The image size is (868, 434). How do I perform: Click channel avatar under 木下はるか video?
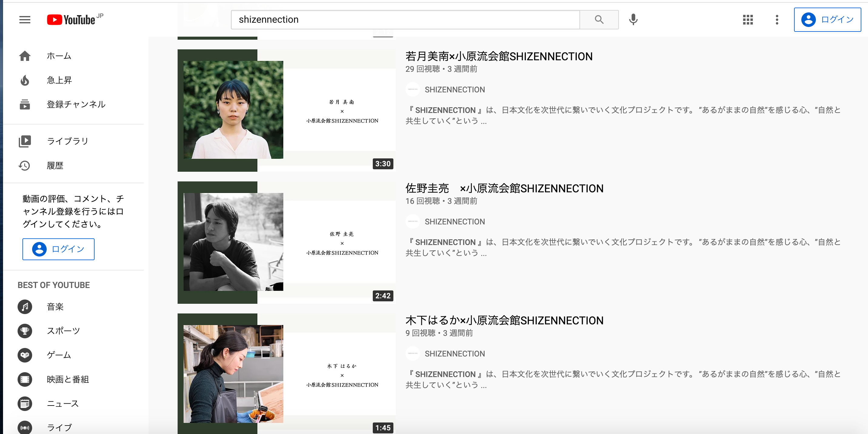tap(412, 353)
